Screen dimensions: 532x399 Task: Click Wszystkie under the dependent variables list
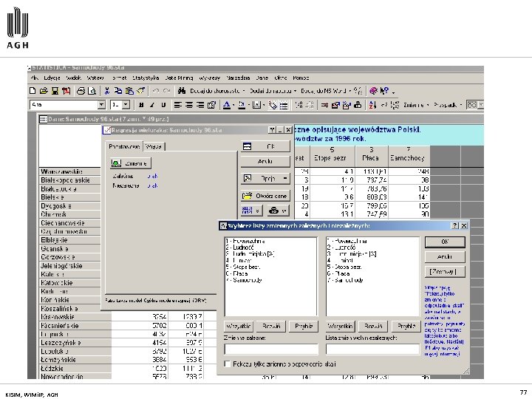239,327
